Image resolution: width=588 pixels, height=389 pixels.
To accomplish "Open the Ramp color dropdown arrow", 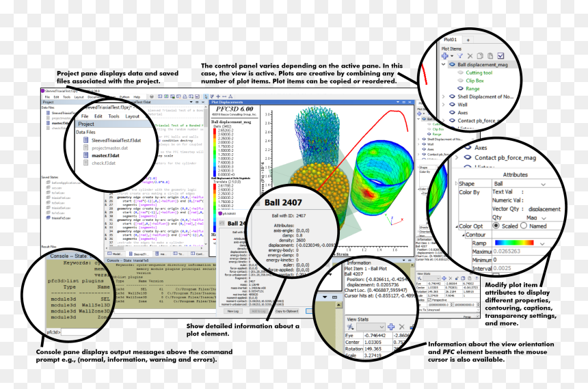I will pos(542,243).
